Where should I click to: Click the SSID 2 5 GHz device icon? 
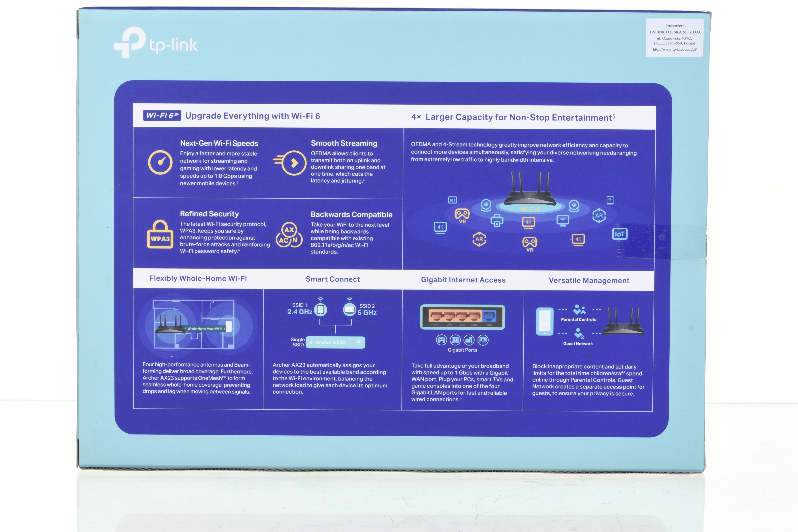pyautogui.click(x=349, y=309)
